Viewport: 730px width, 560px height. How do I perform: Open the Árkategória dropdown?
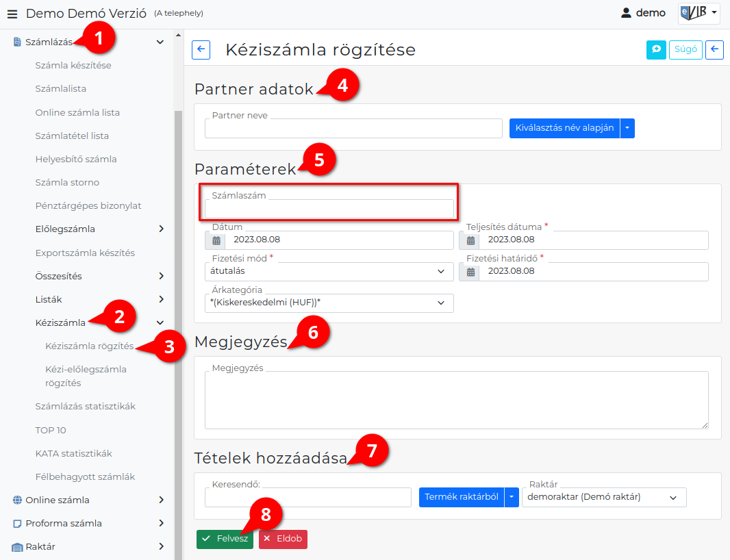click(329, 303)
